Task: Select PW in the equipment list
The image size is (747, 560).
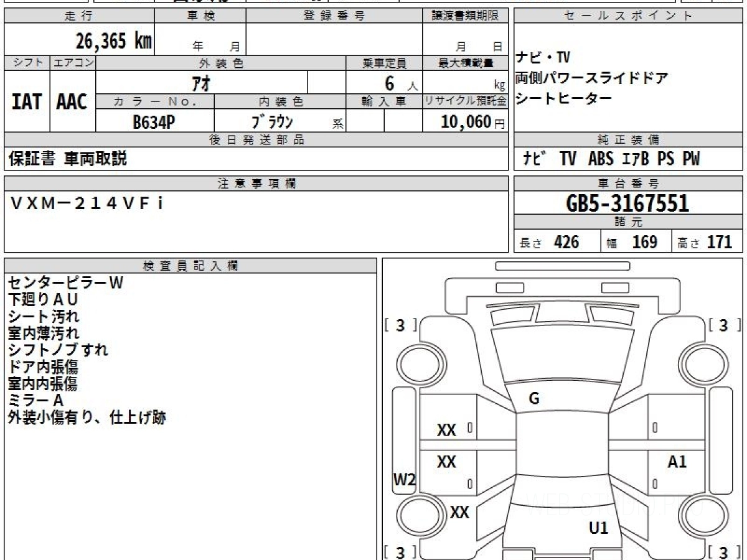Action: (691, 159)
